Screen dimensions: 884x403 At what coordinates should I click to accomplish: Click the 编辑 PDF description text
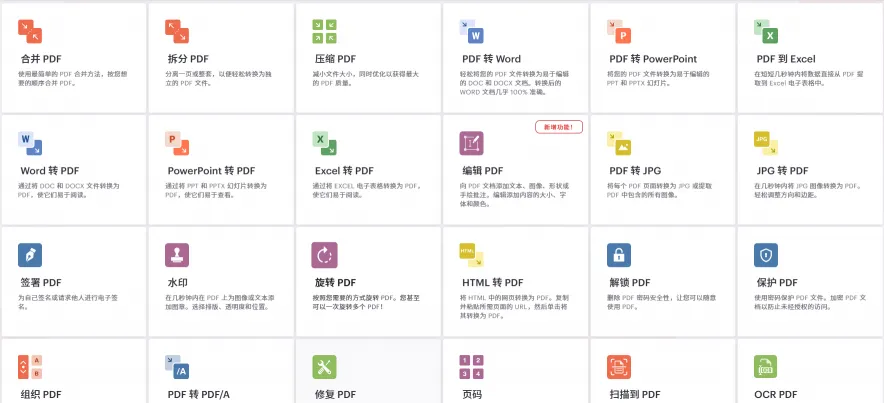pos(514,195)
